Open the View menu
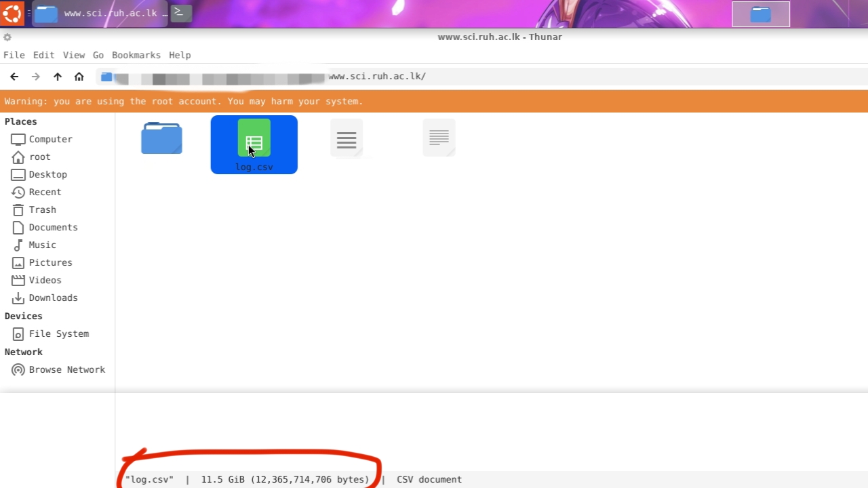 (x=74, y=55)
